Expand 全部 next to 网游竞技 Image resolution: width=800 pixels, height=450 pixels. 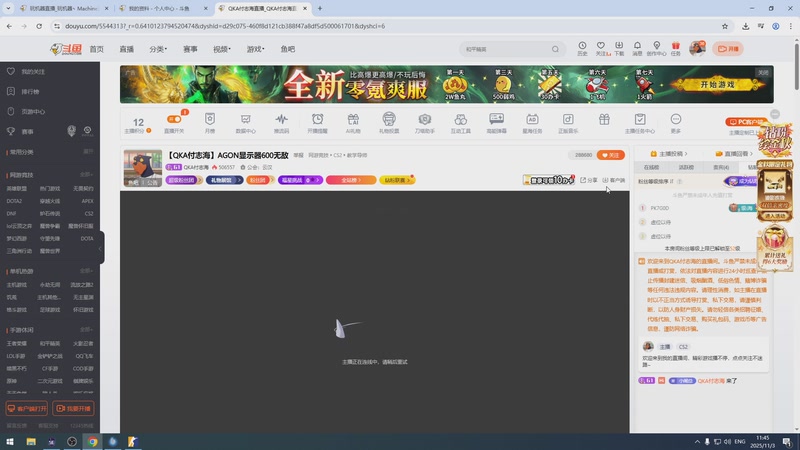click(x=86, y=175)
